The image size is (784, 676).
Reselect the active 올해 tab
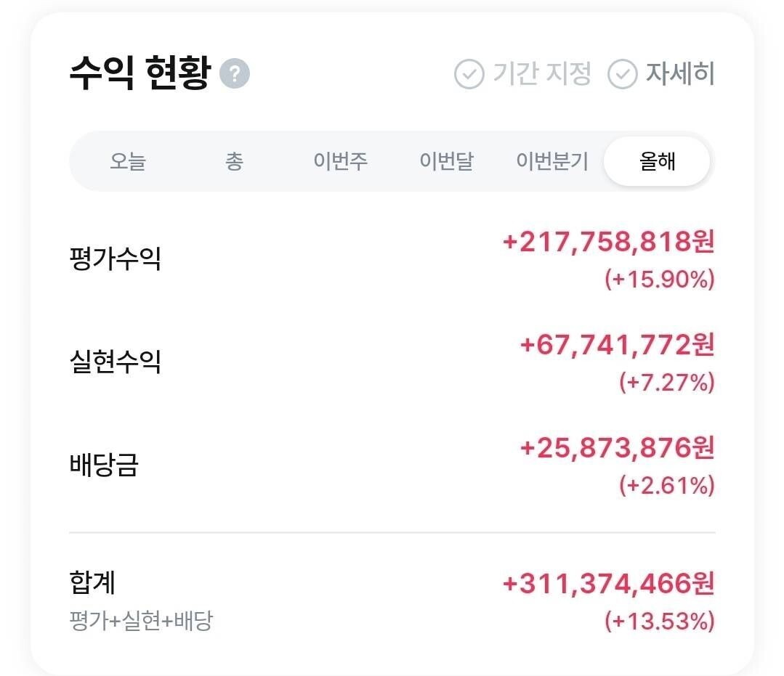point(656,162)
